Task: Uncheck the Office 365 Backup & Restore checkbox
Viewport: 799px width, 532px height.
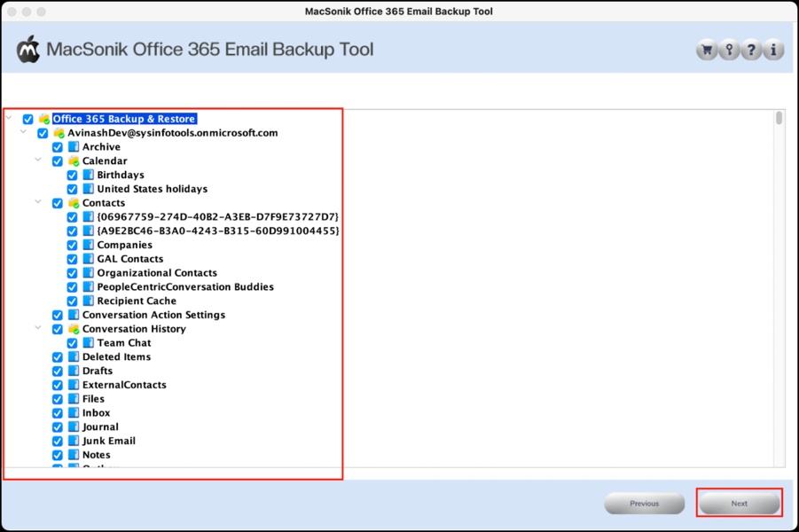Action: pos(28,119)
